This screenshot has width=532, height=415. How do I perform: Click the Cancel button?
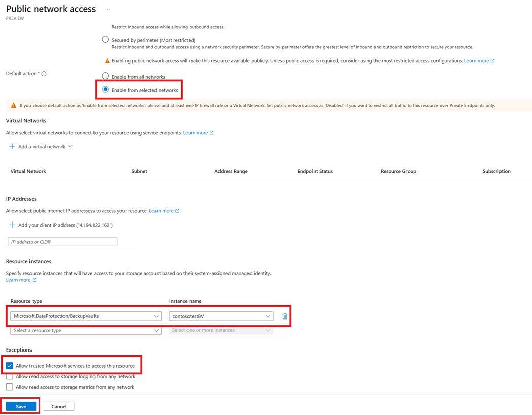(x=59, y=406)
